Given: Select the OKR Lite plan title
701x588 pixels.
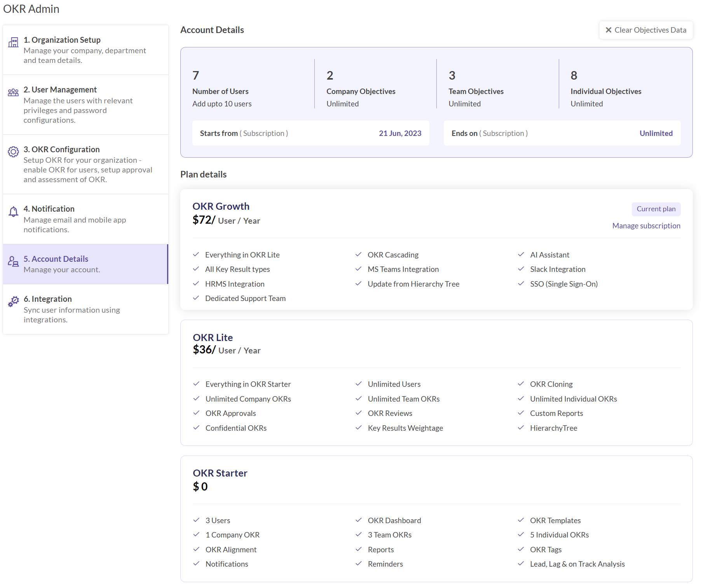Looking at the screenshot, I should point(213,337).
